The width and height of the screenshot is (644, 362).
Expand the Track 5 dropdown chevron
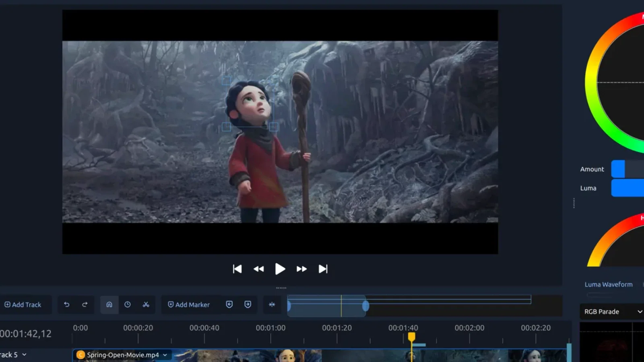point(24,355)
